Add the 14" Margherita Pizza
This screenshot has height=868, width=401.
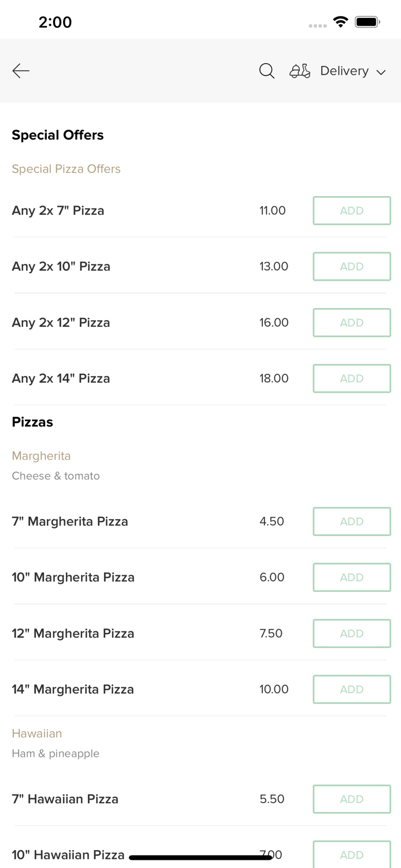click(352, 689)
